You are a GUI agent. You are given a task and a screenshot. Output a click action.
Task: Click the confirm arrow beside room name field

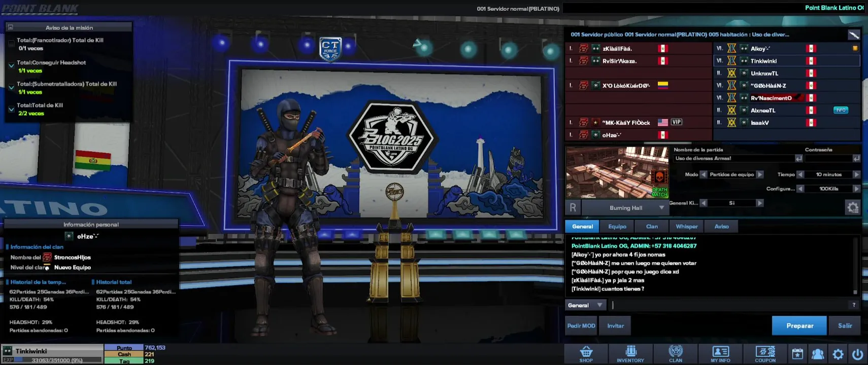click(798, 159)
